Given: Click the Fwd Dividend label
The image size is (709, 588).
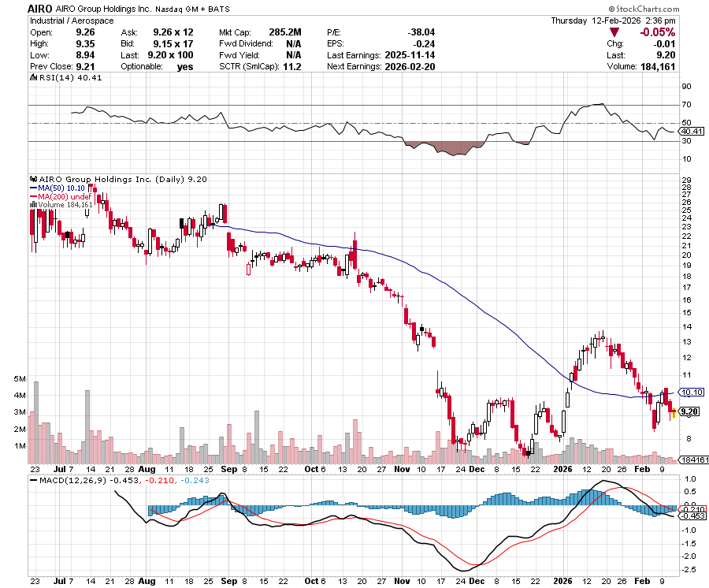Looking at the screenshot, I should click(x=246, y=44).
